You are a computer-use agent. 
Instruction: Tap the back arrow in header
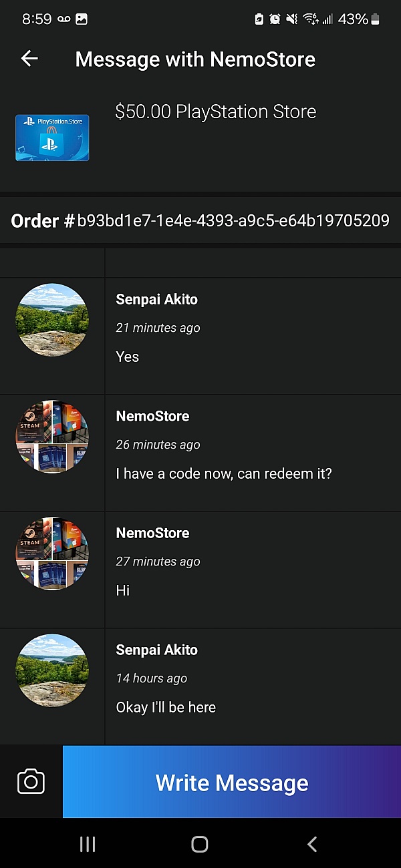click(x=29, y=59)
